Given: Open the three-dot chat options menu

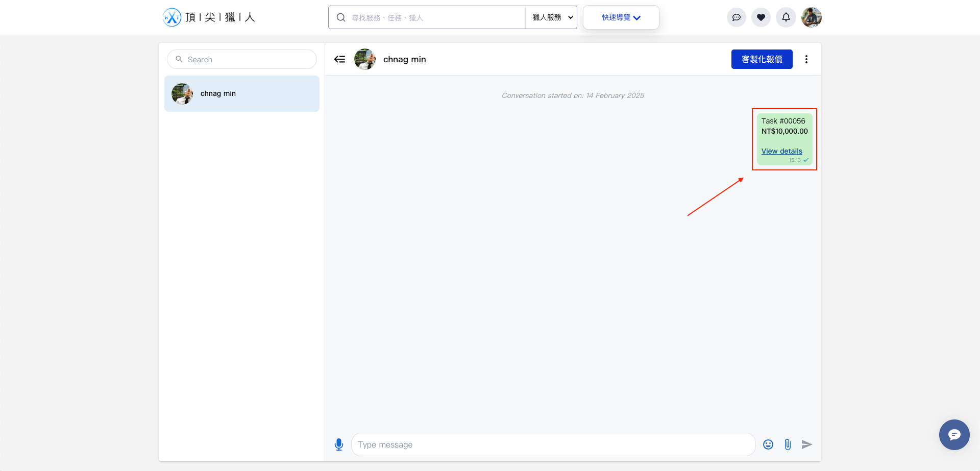Looking at the screenshot, I should click(806, 59).
